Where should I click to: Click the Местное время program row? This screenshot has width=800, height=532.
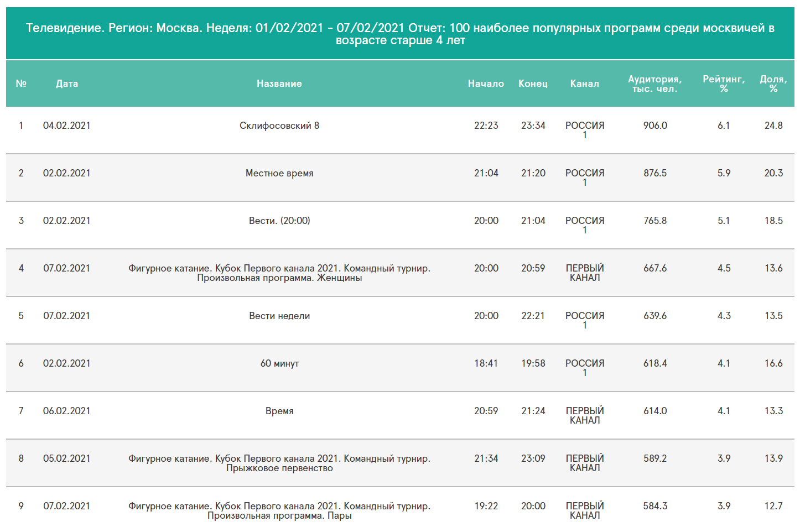click(279, 173)
